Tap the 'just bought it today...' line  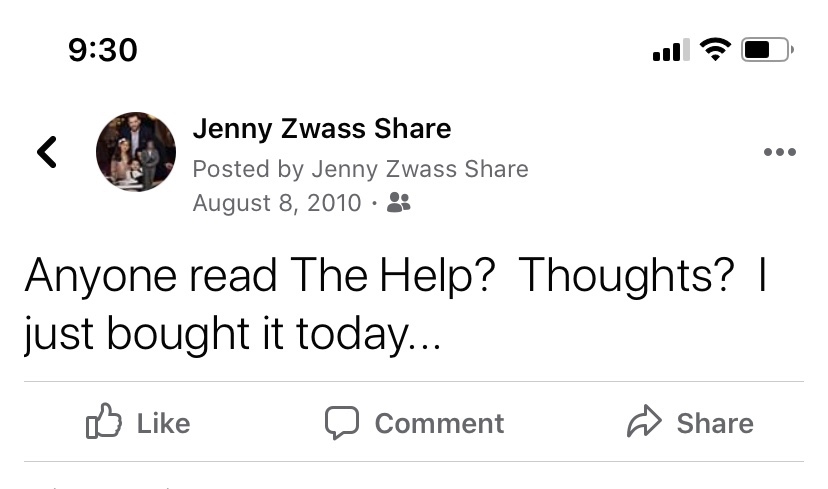point(230,334)
